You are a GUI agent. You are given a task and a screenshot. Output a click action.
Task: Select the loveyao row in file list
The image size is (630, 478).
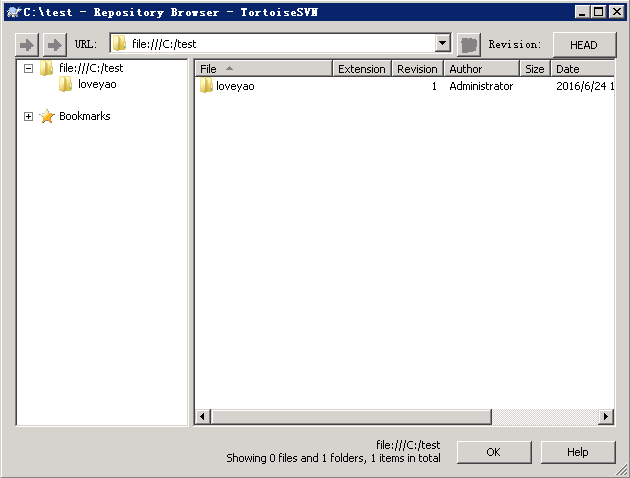point(405,86)
